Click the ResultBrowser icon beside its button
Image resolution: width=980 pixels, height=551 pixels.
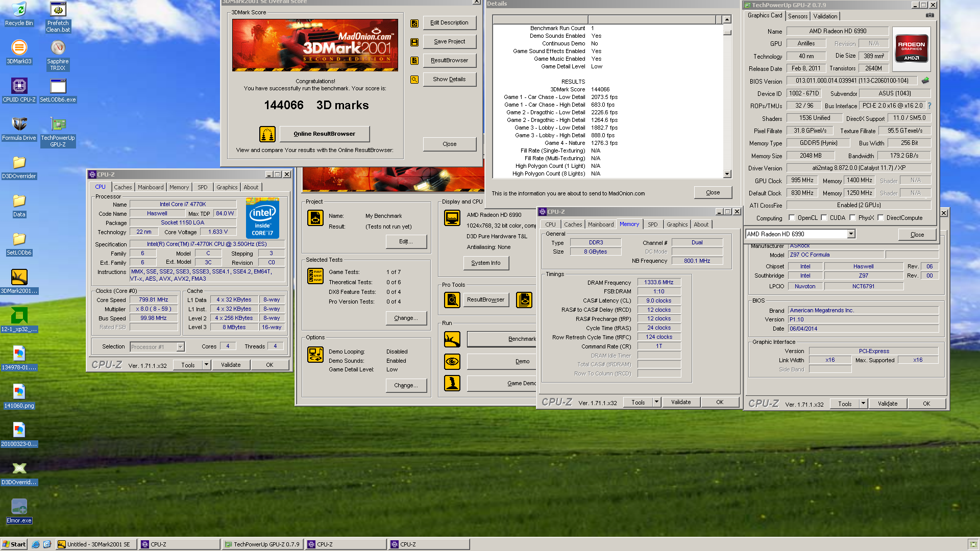(414, 61)
